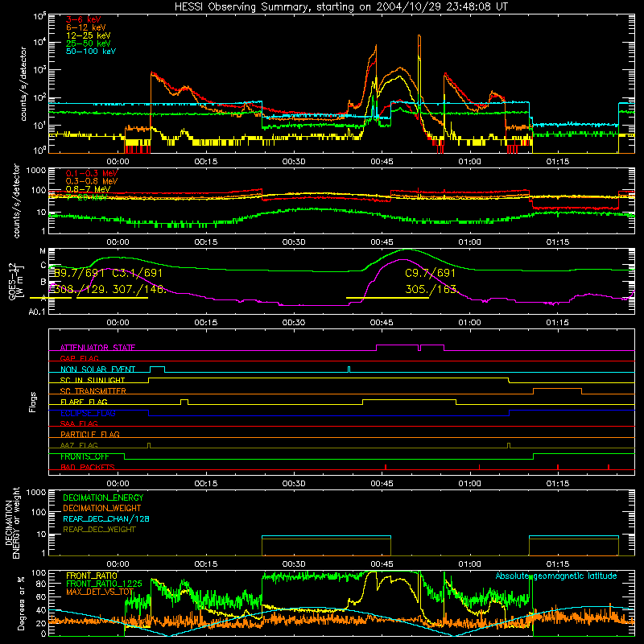644x644 pixels.
Task: Select the SC_IN_SUNLIGHT flag label
Action: click(93, 380)
